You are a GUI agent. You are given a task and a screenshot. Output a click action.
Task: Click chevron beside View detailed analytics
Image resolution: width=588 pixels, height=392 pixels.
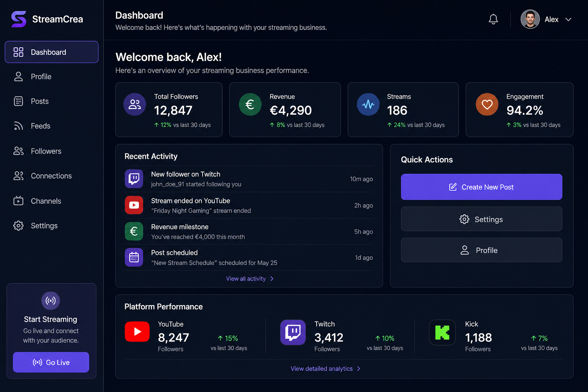click(x=359, y=369)
